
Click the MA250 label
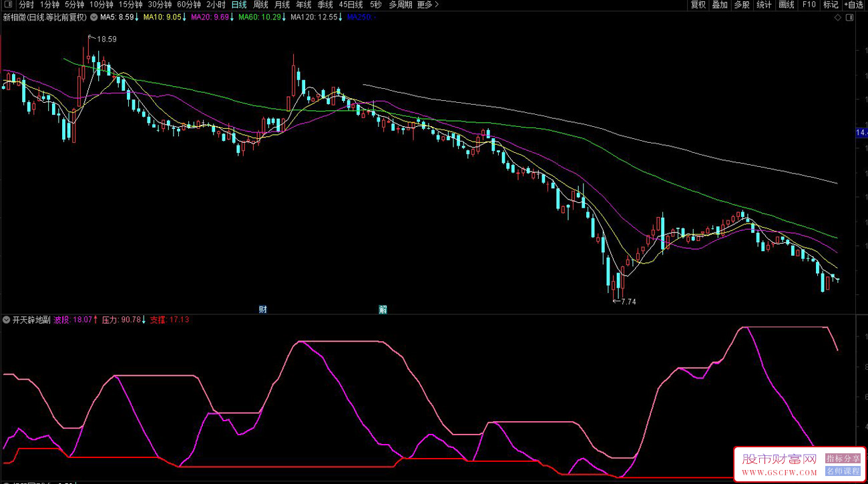click(x=361, y=17)
